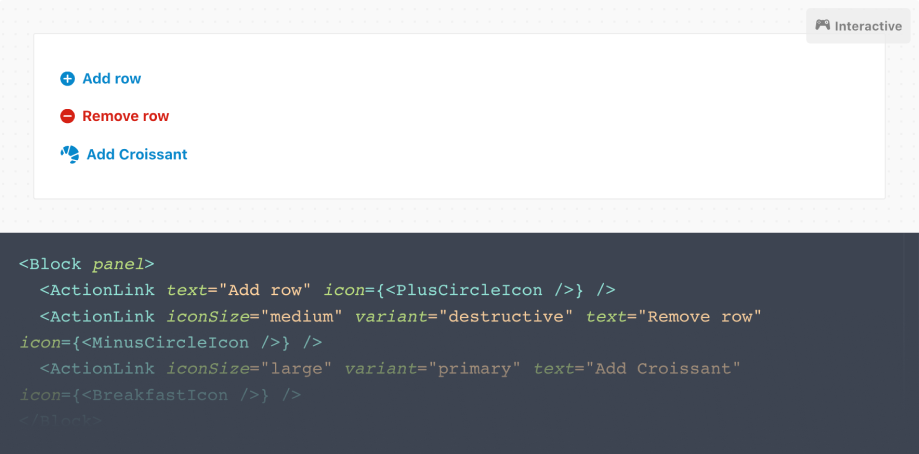Click MinusCircleIcon in the code snippet

click(165, 342)
